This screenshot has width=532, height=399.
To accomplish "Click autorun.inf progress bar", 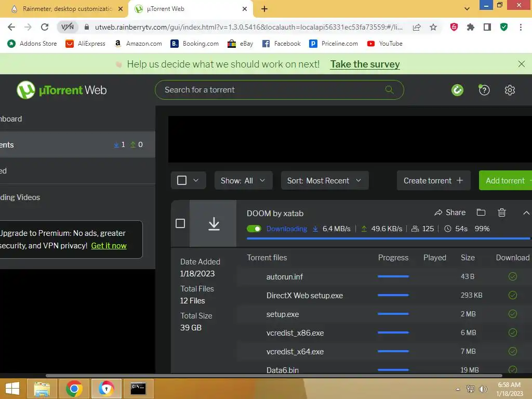I will tap(393, 276).
